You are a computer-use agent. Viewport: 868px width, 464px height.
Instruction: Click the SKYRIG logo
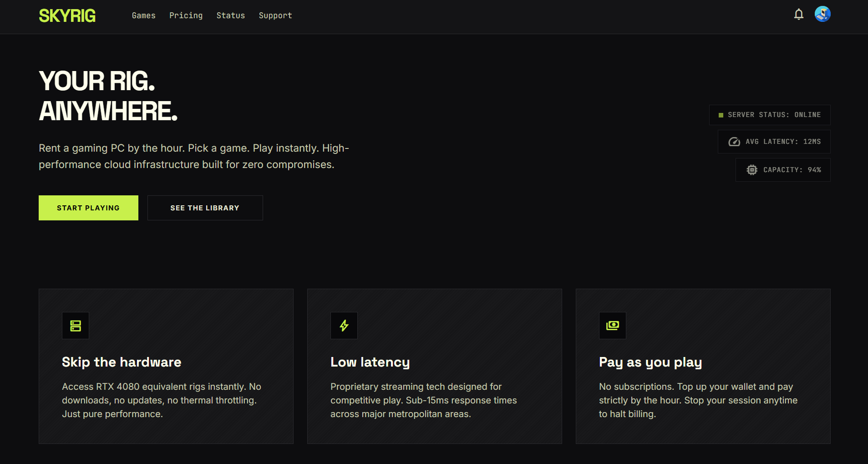(67, 16)
